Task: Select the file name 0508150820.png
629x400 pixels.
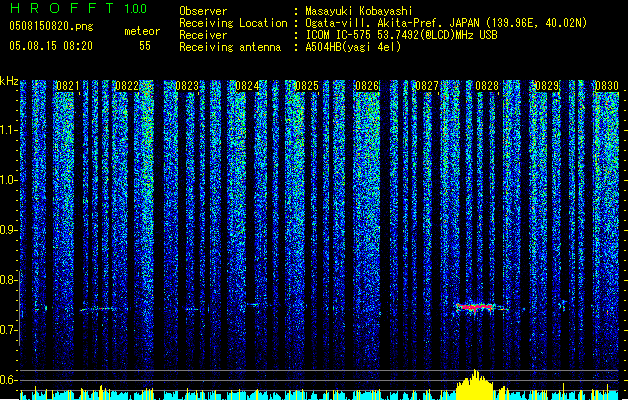Action: click(51, 26)
